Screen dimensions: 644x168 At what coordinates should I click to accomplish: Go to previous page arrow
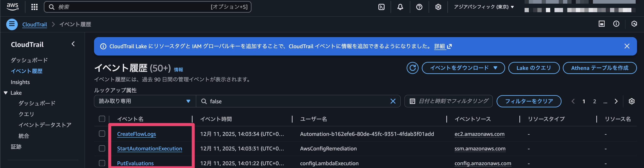point(573,101)
